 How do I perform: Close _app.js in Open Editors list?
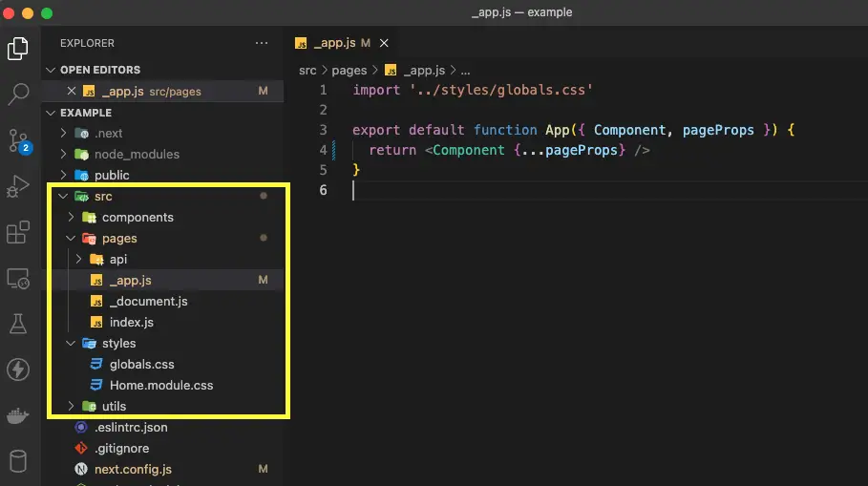(x=72, y=91)
